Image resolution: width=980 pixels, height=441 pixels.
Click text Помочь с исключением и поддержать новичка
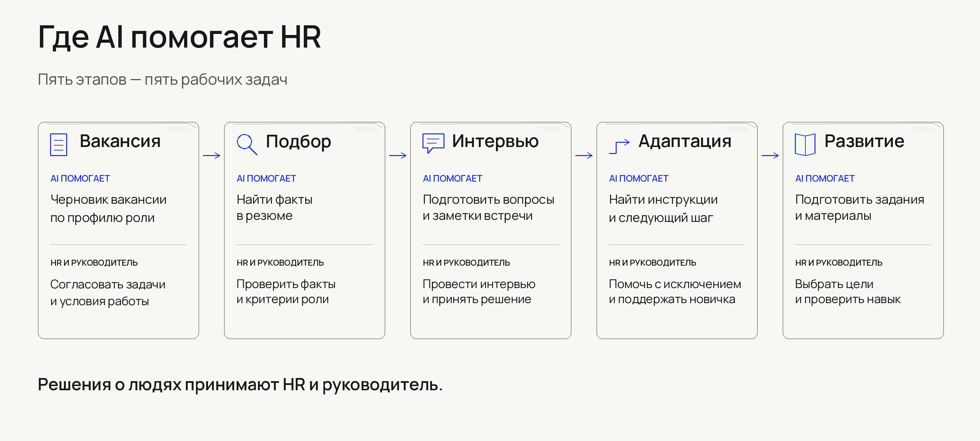(675, 292)
